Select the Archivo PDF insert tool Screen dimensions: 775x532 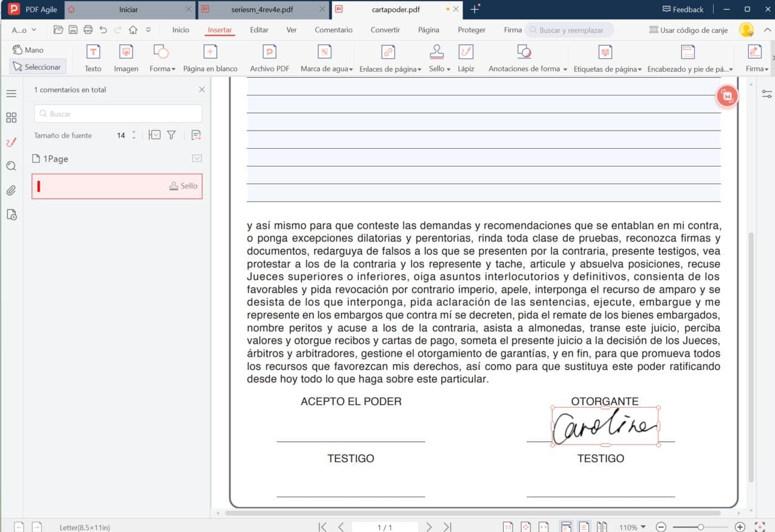click(x=269, y=57)
